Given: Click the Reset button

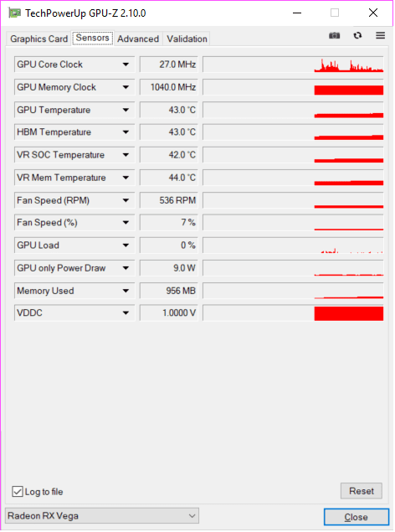Looking at the screenshot, I should [362, 491].
